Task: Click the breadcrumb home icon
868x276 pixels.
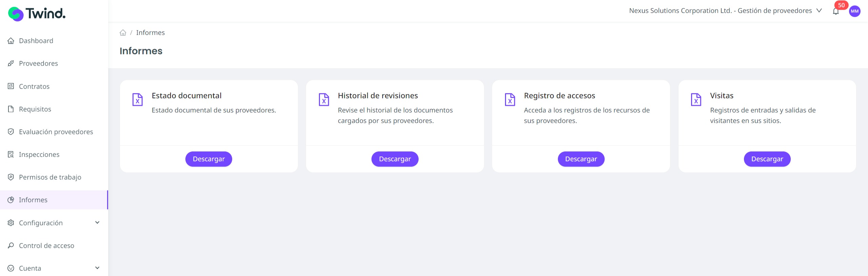Action: [123, 33]
